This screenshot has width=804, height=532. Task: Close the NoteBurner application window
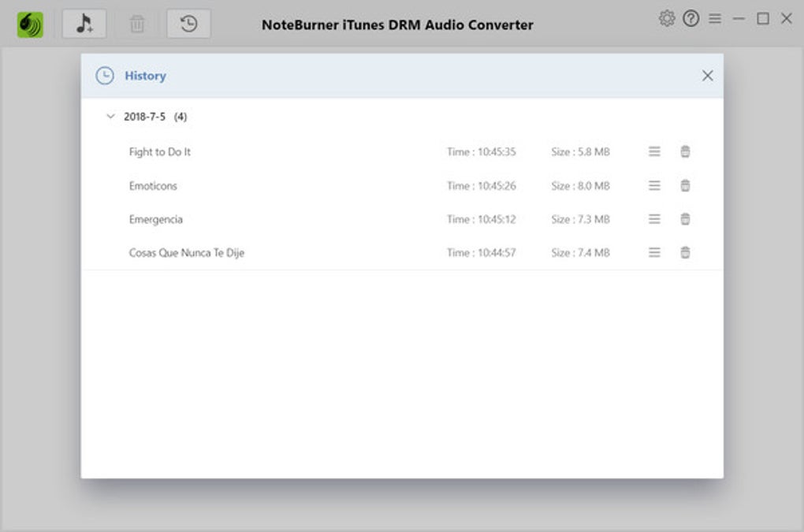point(787,18)
